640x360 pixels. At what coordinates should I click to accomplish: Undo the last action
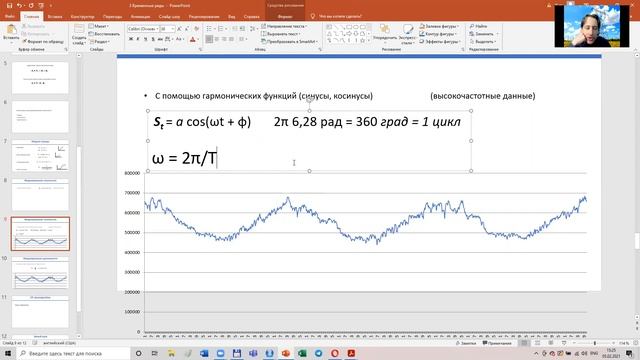tap(19, 6)
